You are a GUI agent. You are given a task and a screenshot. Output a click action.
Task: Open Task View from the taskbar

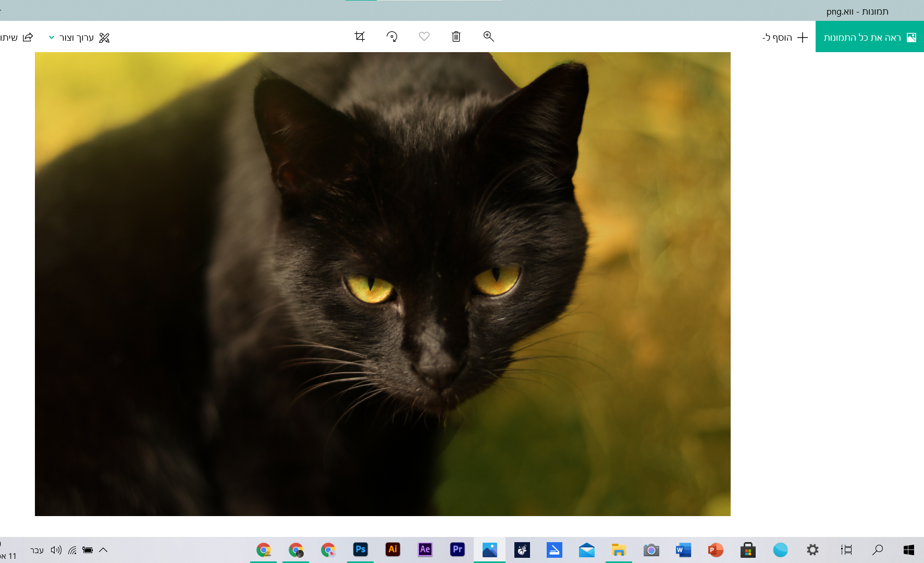(x=846, y=549)
